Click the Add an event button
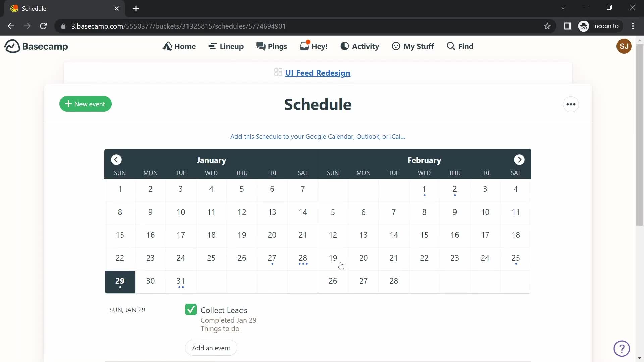Screen dimensions: 644x362 [211, 347]
